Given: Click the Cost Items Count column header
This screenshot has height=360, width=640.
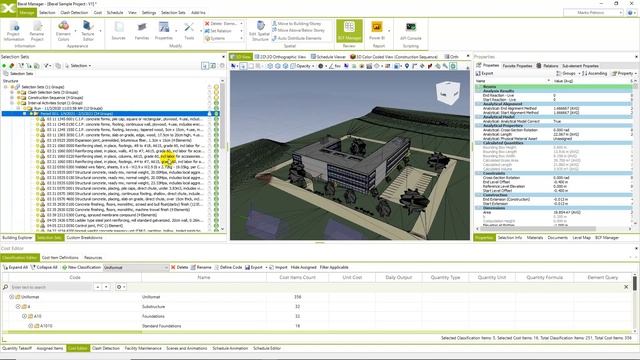Looking at the screenshot, I should pos(297,278).
